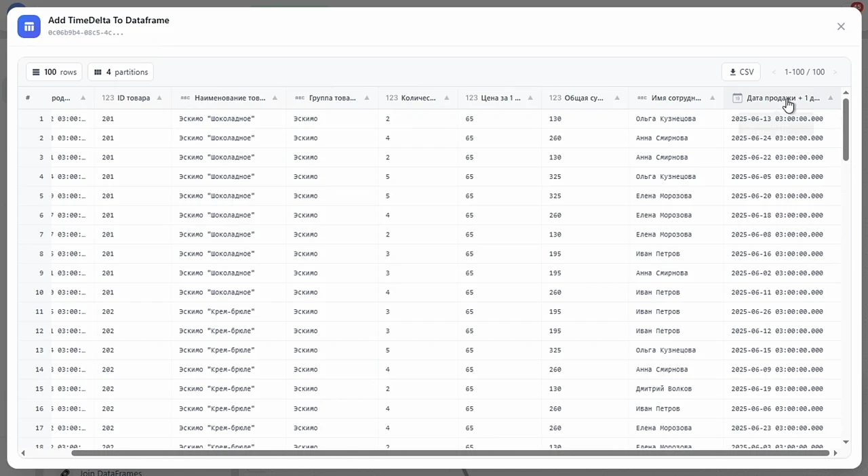Click the vertical scrollbar thumb
Screen dimensions: 868x476
tap(846, 130)
